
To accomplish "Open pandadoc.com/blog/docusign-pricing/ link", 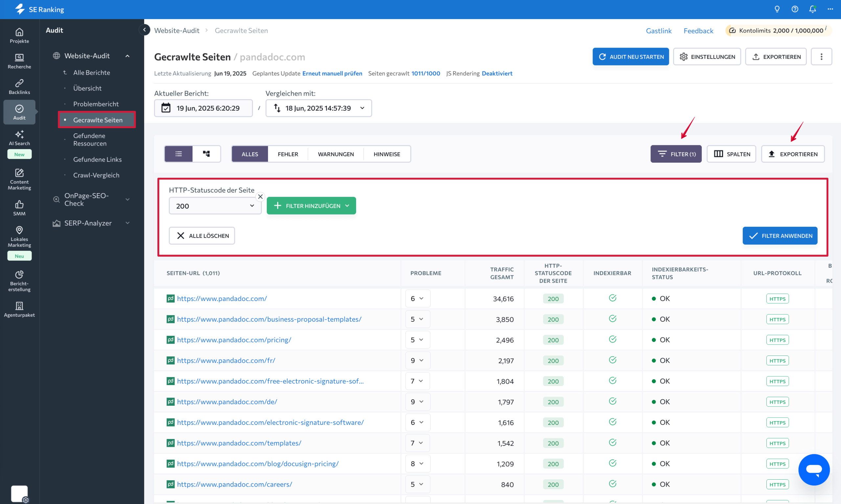I will (258, 464).
